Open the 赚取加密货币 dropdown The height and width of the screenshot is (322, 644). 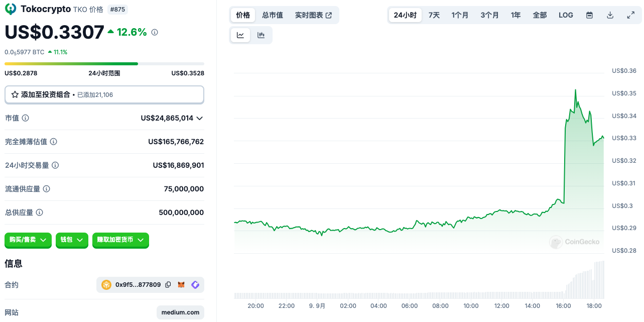click(x=120, y=240)
